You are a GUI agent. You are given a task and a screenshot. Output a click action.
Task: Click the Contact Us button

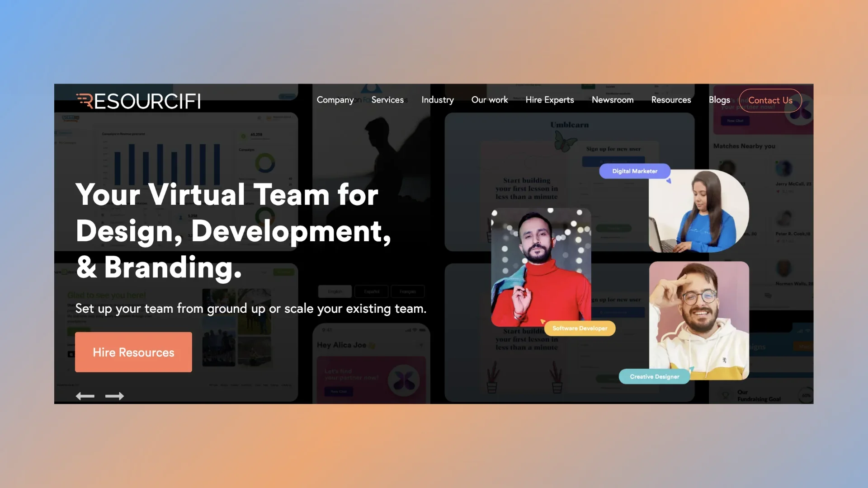coord(770,100)
